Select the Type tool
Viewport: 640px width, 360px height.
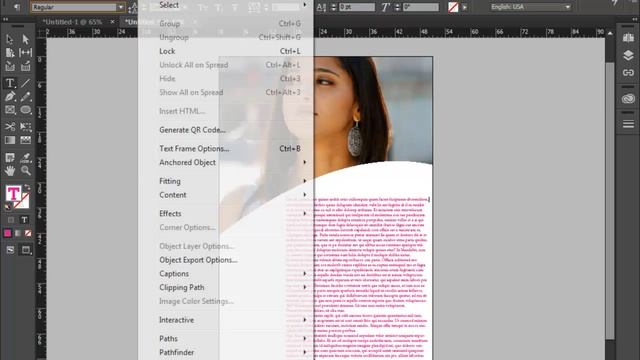10,83
